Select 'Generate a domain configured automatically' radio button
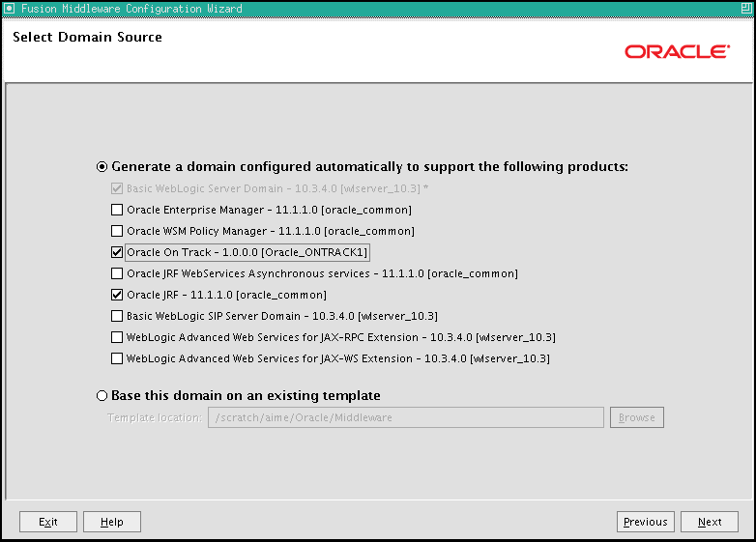The image size is (756, 542). point(102,167)
